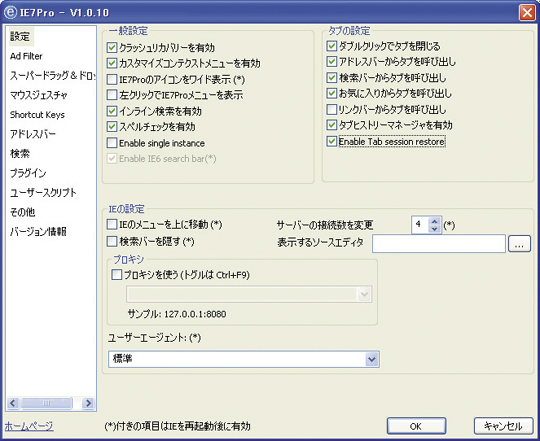Open the Ad Filter section
Image resolution: width=540 pixels, height=441 pixels.
pyautogui.click(x=26, y=56)
